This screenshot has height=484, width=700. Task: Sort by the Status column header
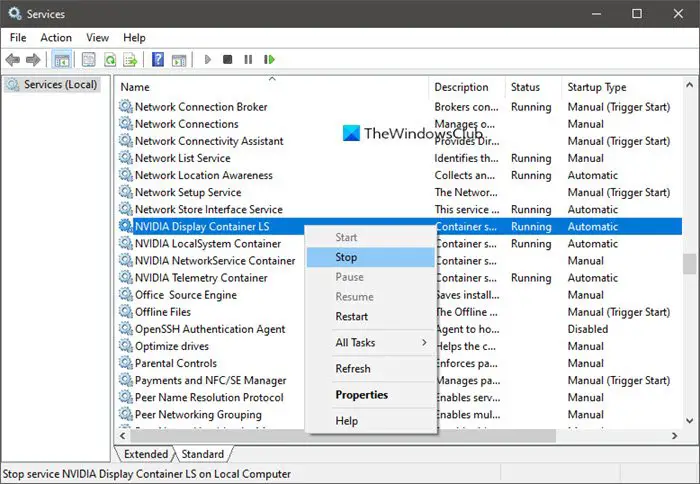coord(533,87)
